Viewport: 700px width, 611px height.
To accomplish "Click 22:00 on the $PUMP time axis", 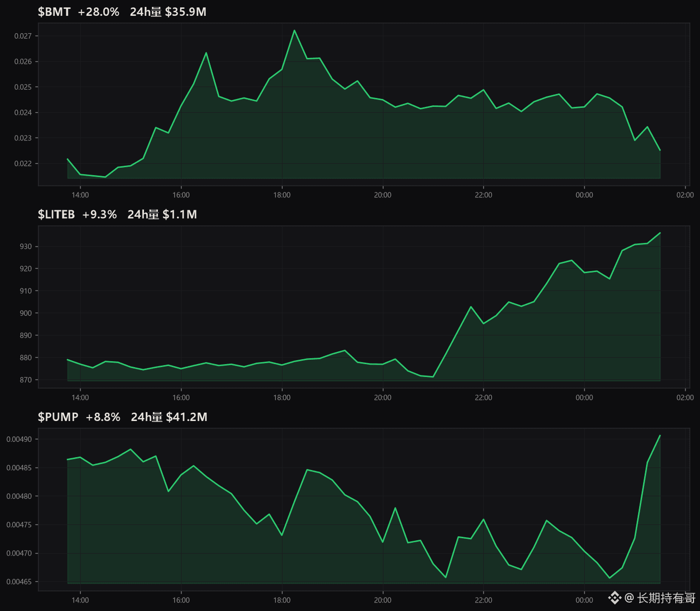I will (483, 600).
